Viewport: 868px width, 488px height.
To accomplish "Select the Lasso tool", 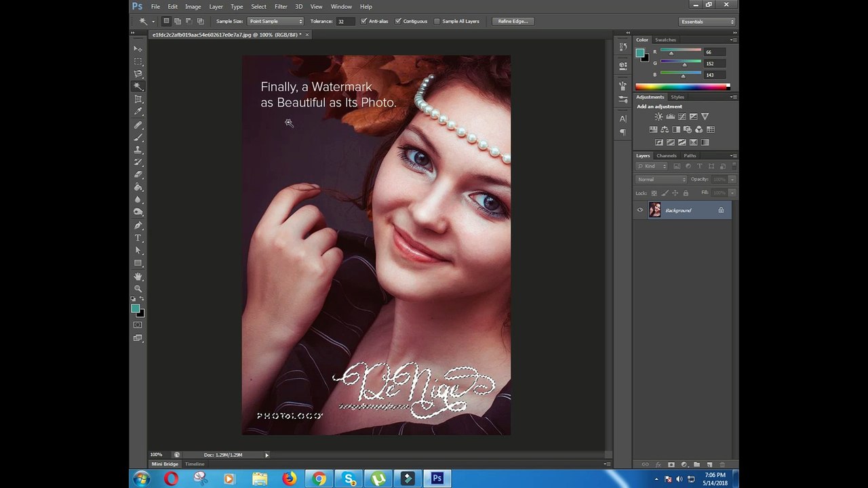I will 138,74.
